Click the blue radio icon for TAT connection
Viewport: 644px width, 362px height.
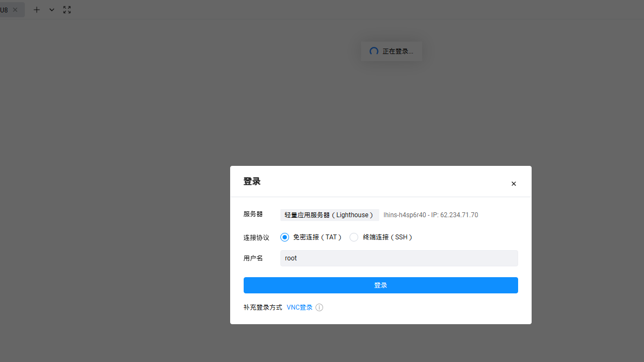[285, 237]
